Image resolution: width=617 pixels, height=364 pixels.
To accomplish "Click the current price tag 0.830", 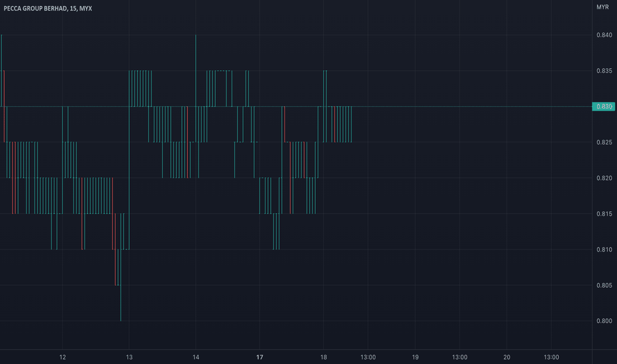I will tap(604, 107).
